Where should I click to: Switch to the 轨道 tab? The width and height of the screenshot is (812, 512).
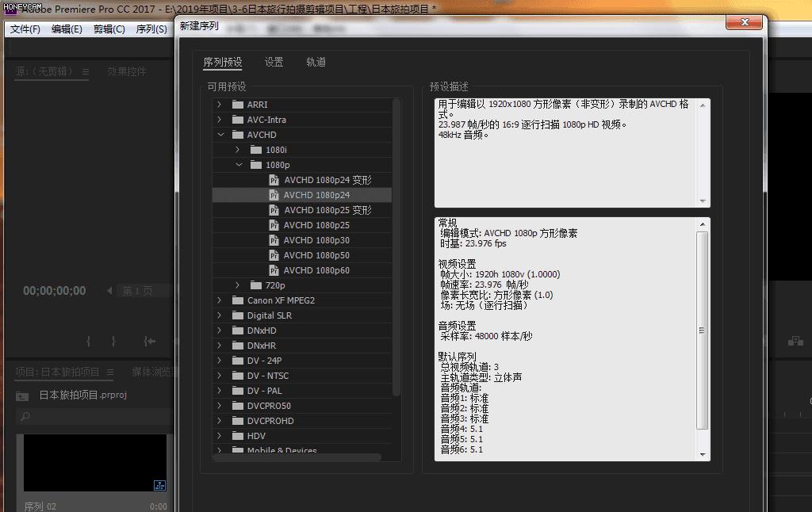point(316,61)
